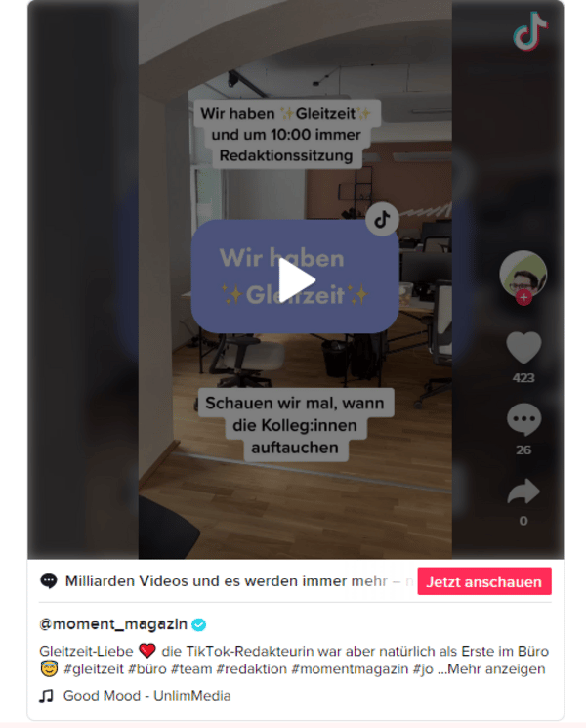Click the TikTok logo in the corner
The width and height of the screenshot is (586, 728).
pos(530,31)
